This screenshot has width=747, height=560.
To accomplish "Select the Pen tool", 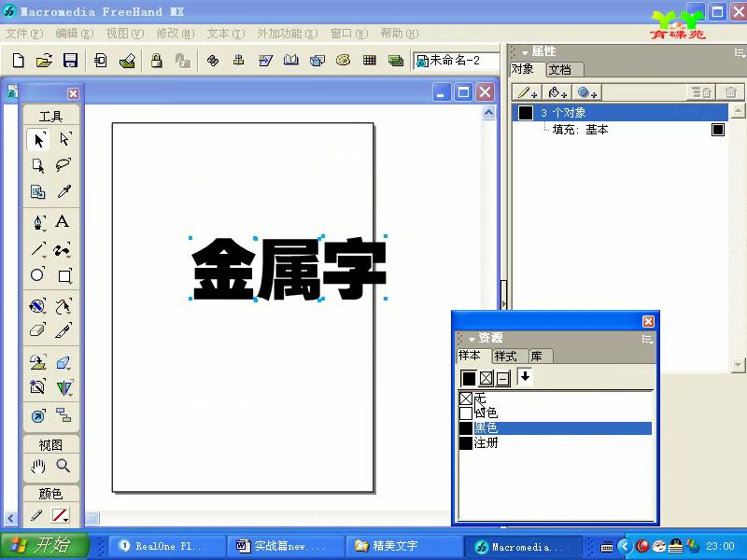I will pos(38,222).
